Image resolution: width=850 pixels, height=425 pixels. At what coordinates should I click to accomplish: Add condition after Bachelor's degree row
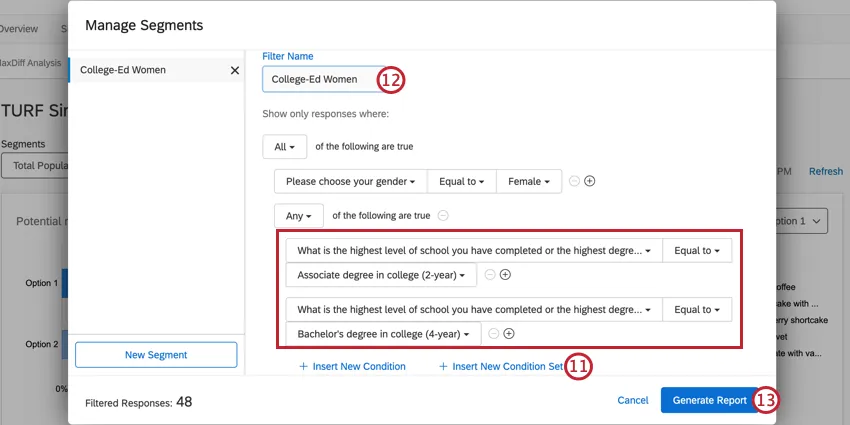pos(509,333)
